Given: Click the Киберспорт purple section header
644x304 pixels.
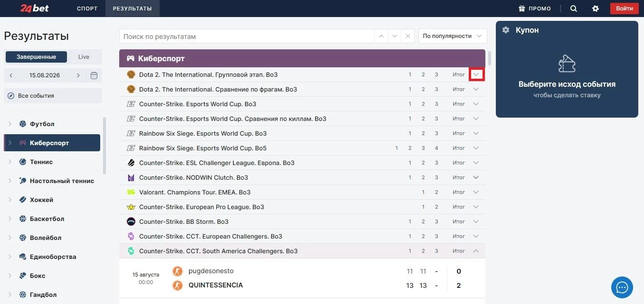Looking at the screenshot, I should (302, 58).
